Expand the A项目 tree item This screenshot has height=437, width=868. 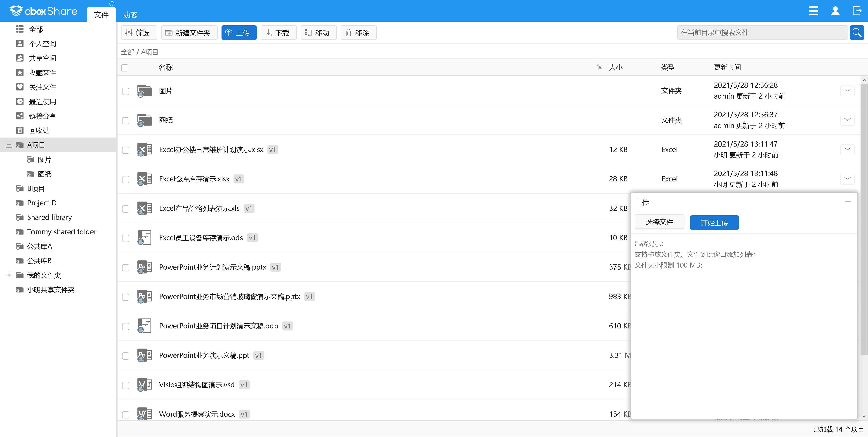(9, 145)
